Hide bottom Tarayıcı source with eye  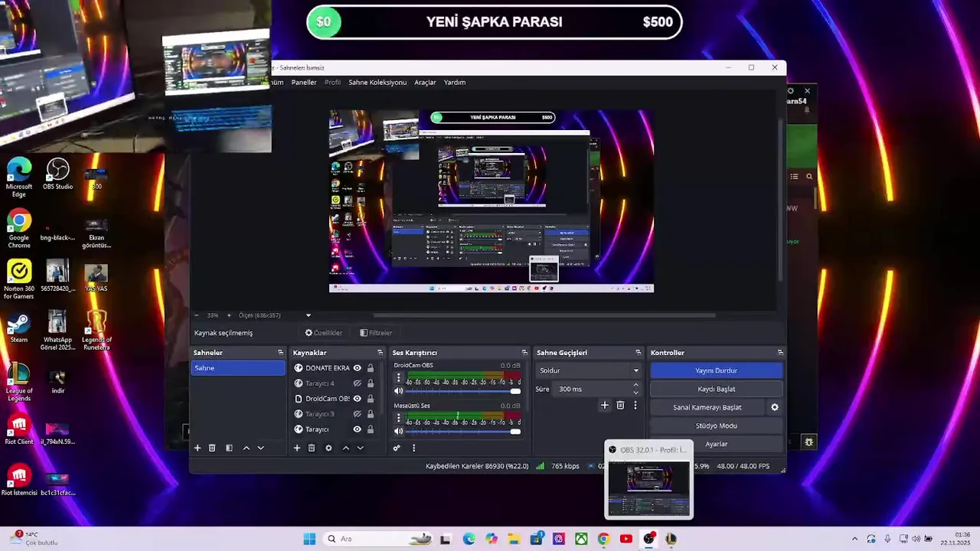click(357, 429)
